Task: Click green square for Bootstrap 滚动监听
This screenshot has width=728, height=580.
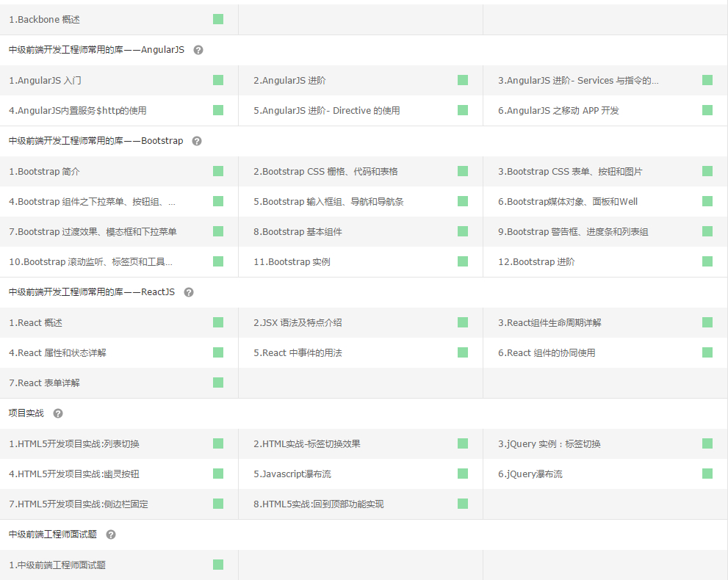Action: 218,261
